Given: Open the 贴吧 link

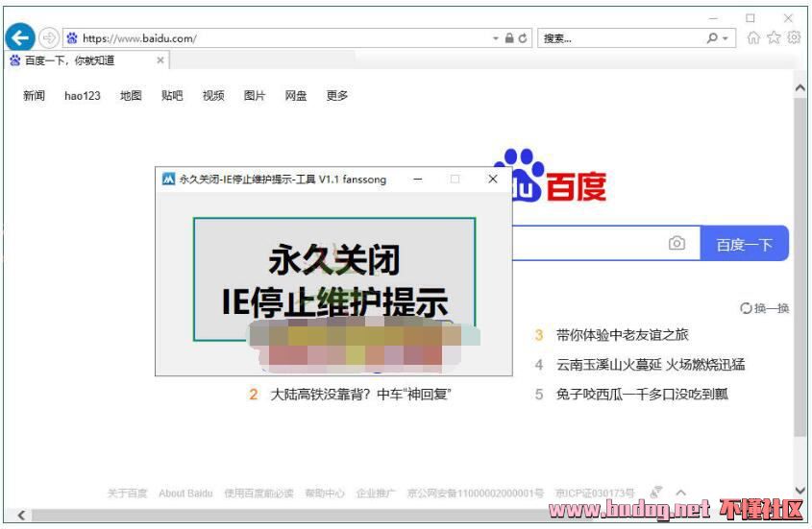Looking at the screenshot, I should pos(172,96).
